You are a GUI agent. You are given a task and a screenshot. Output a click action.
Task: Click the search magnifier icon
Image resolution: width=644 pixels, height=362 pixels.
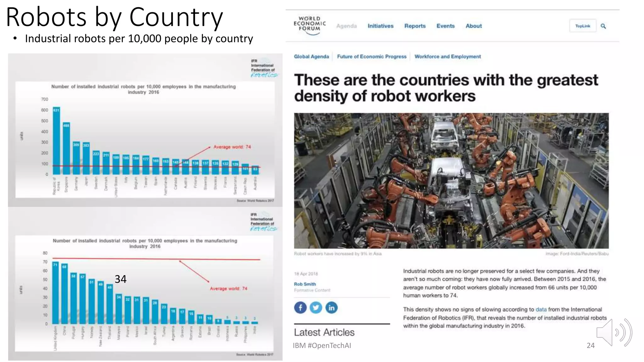coord(603,26)
